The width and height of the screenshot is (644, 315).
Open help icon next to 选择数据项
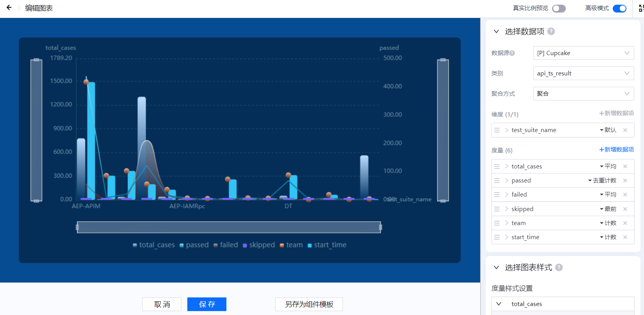pyautogui.click(x=551, y=31)
